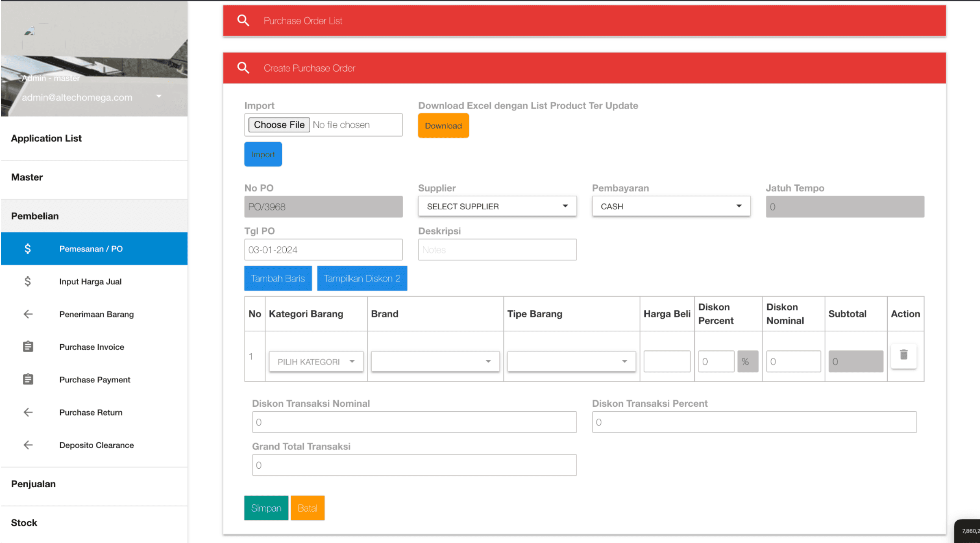Click the Grand Total Transaksi field
The height and width of the screenshot is (543, 980).
tap(414, 465)
